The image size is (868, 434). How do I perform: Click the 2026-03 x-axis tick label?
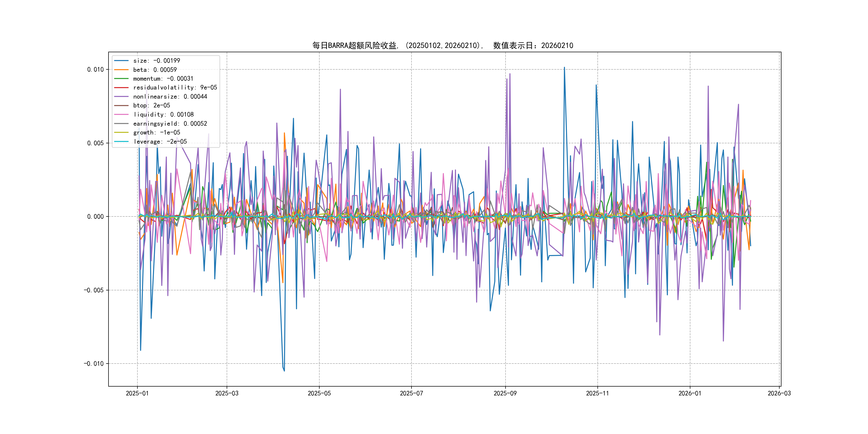[x=779, y=393]
